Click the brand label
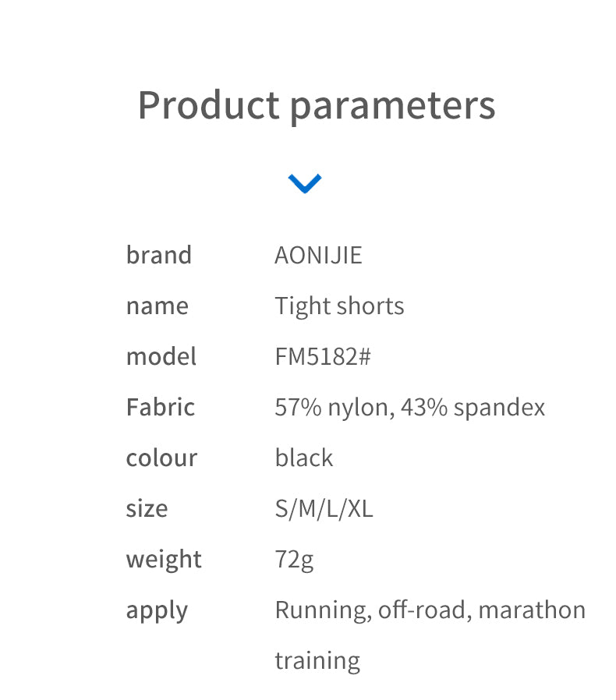Image resolution: width=616 pixels, height=700 pixels. (x=158, y=255)
